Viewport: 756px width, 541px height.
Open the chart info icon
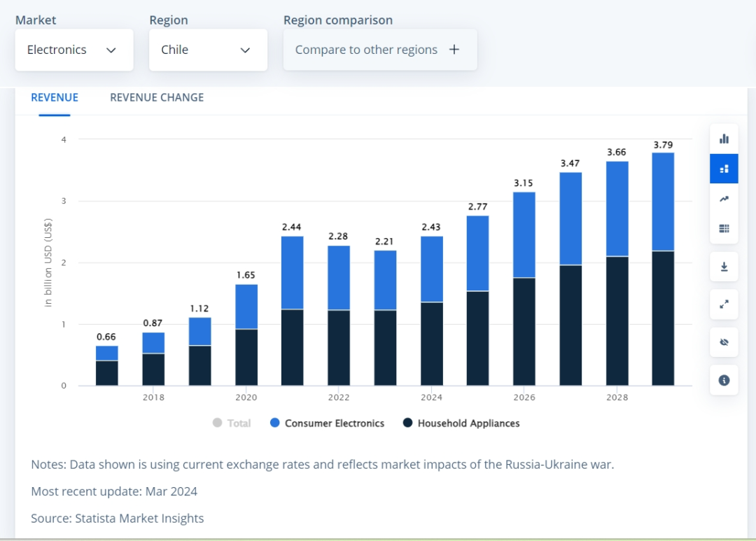724,380
